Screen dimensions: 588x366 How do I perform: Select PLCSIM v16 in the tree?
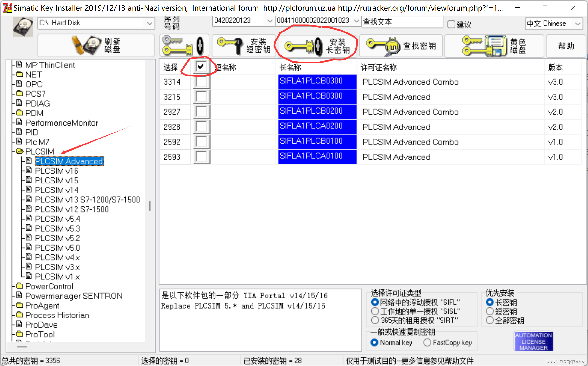tap(57, 171)
